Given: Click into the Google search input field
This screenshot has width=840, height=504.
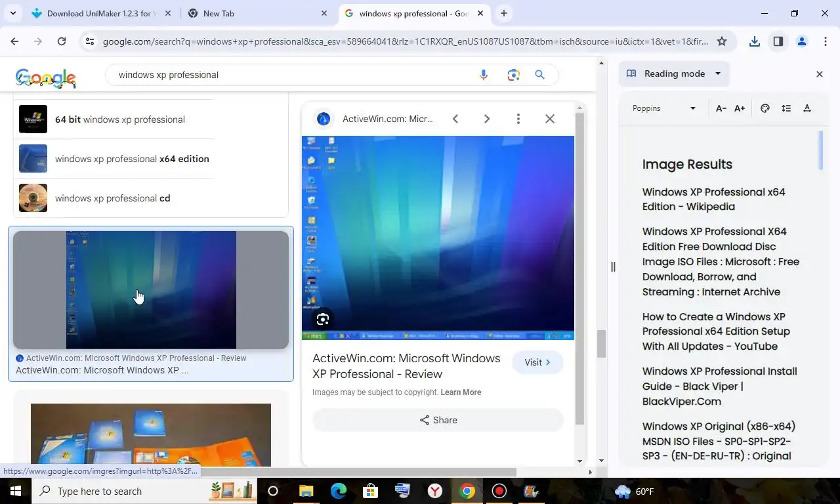Looking at the screenshot, I should (x=295, y=75).
